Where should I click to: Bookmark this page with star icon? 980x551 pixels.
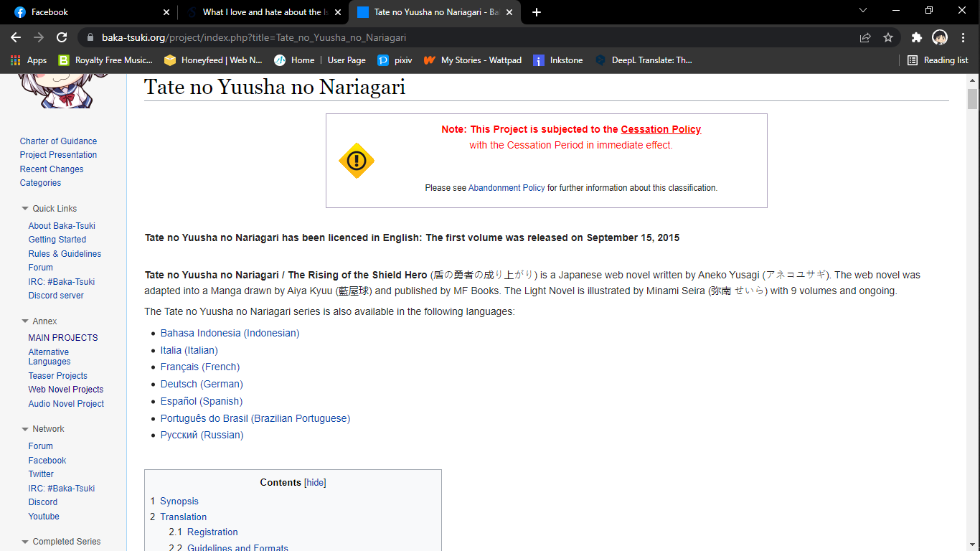pos(888,37)
